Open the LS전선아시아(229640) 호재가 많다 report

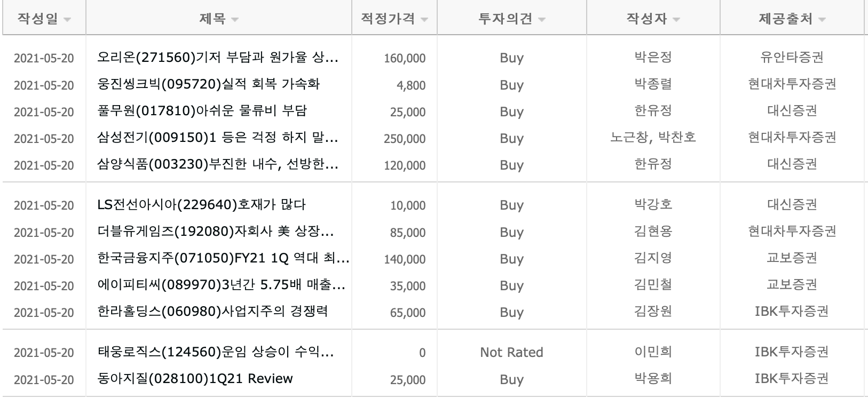(202, 205)
